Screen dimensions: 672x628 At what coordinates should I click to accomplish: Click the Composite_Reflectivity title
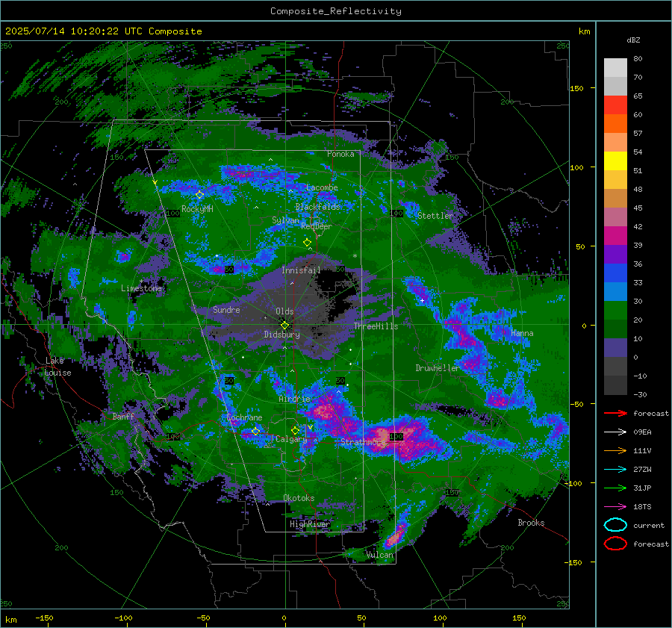click(x=336, y=11)
